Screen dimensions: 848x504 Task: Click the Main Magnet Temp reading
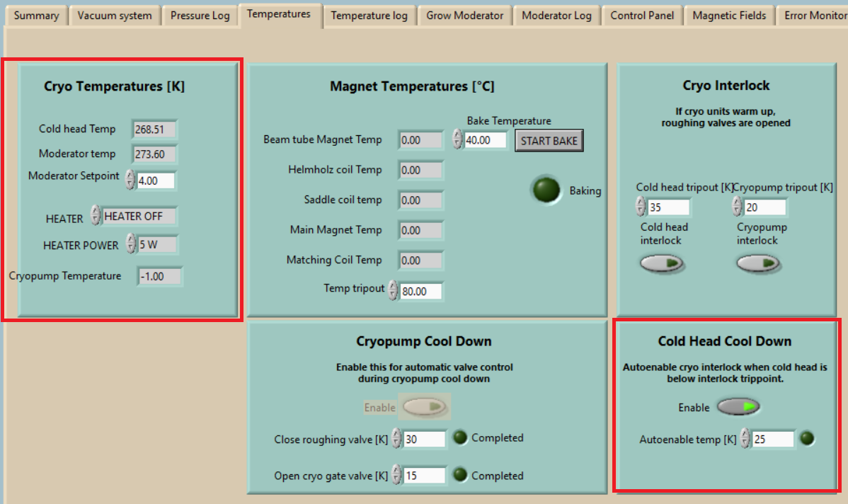[420, 230]
